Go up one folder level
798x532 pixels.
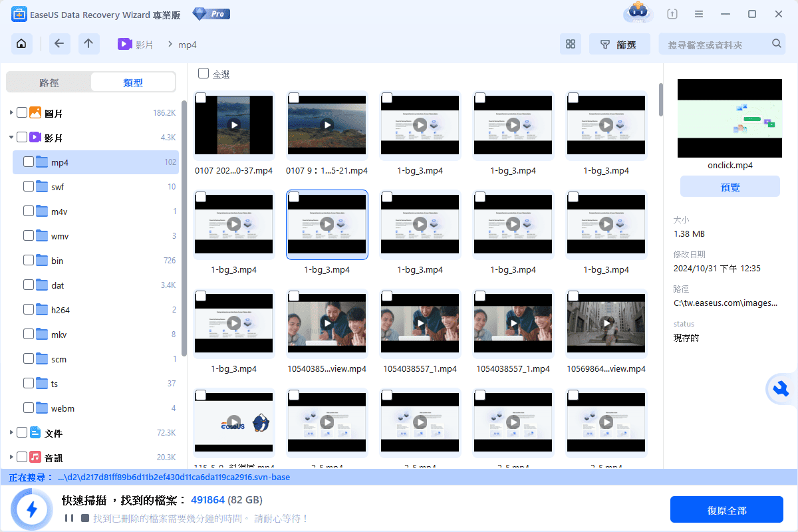pos(89,44)
